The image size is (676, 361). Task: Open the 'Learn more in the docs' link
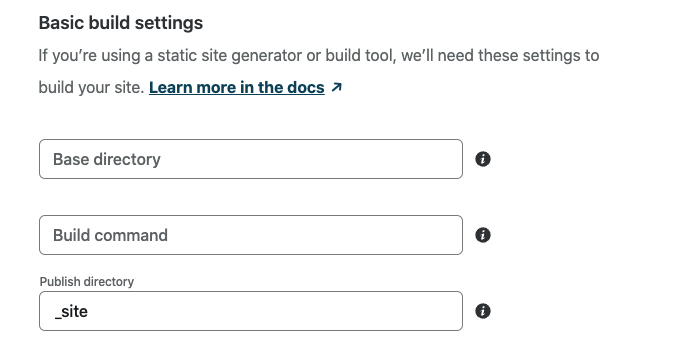coord(237,88)
